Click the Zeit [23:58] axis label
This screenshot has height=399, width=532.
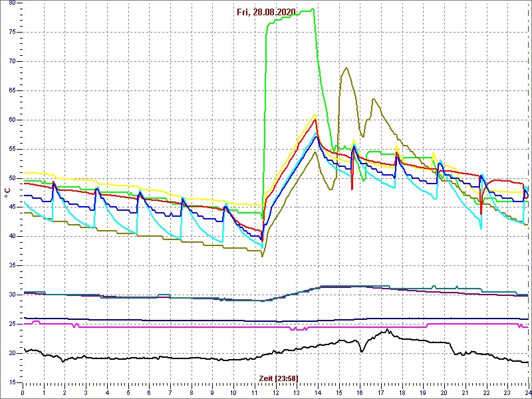279,378
